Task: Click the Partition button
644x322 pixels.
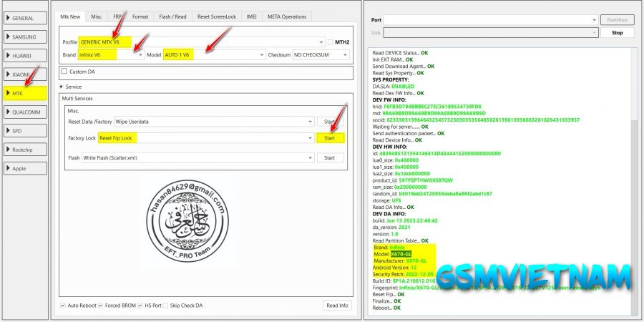Action: pyautogui.click(x=618, y=20)
